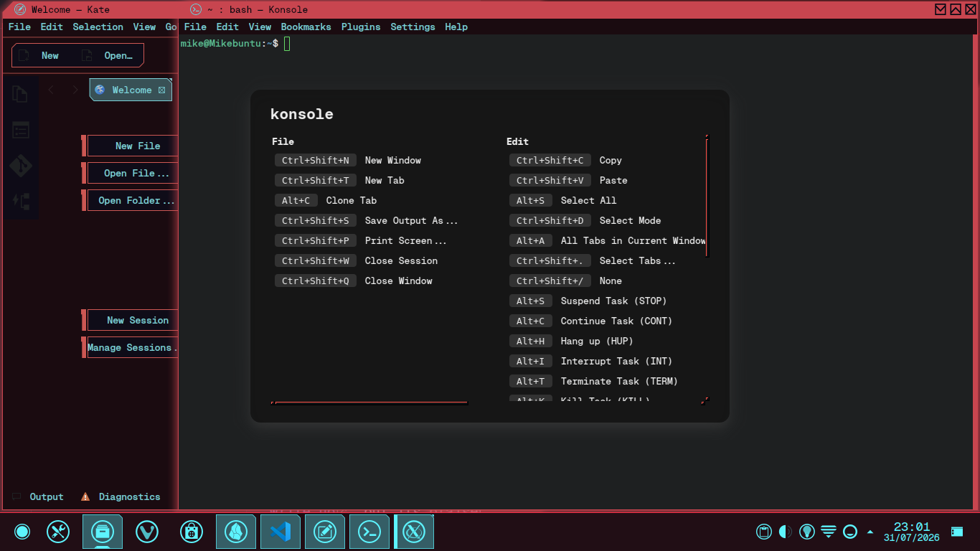This screenshot has height=551, width=980.
Task: Open Kate's Documents sidebar panel icon
Action: pos(20,94)
